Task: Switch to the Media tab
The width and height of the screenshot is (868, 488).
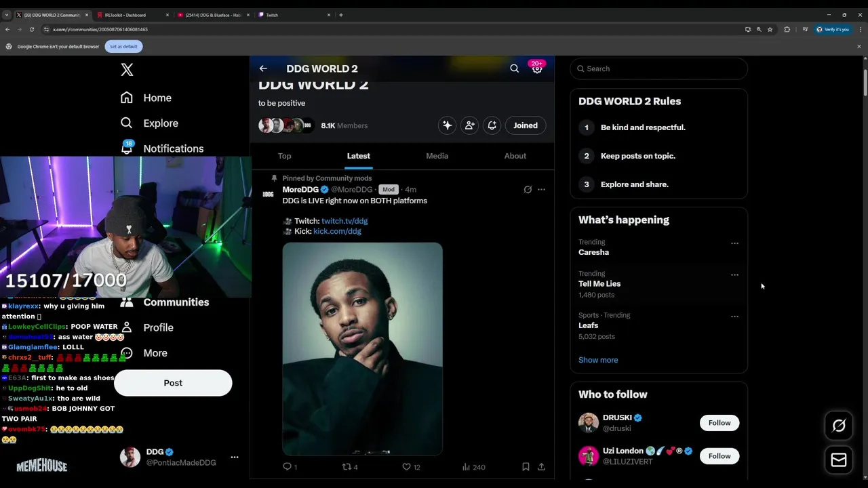Action: [437, 156]
